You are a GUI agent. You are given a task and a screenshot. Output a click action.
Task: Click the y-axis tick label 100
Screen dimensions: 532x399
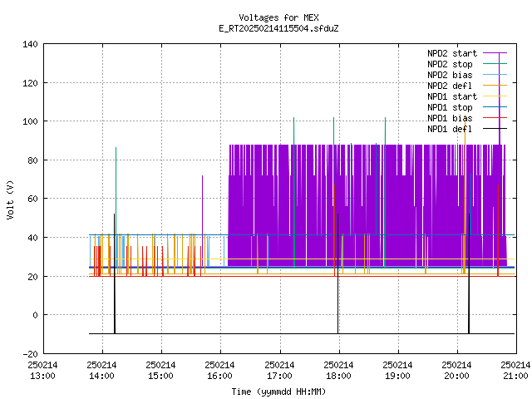(30, 121)
